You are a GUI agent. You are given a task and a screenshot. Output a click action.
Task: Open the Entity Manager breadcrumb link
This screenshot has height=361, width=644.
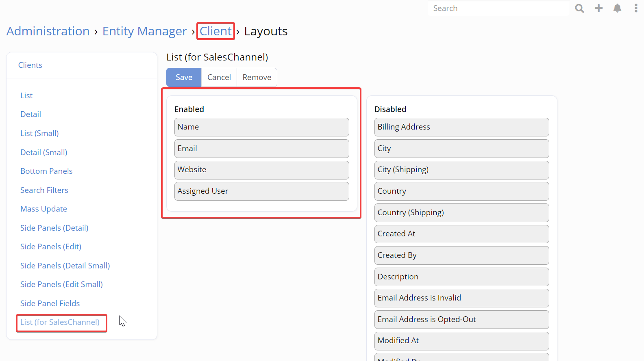(144, 31)
